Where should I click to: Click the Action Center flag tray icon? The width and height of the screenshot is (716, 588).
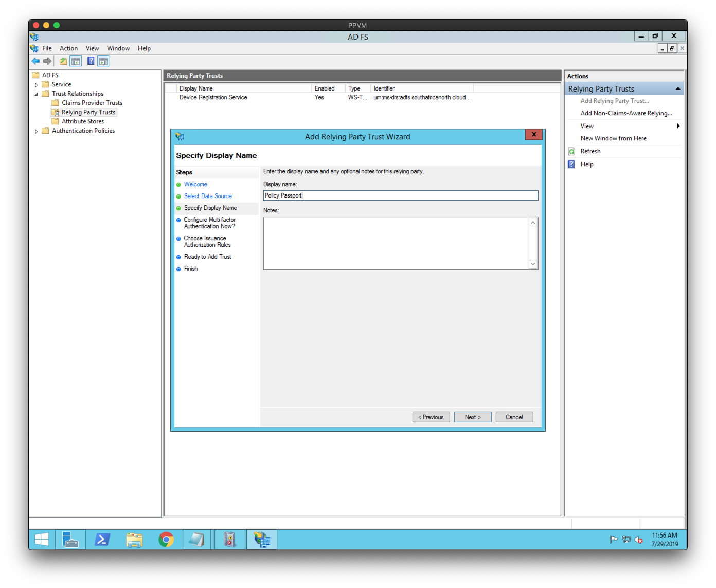[x=614, y=540]
